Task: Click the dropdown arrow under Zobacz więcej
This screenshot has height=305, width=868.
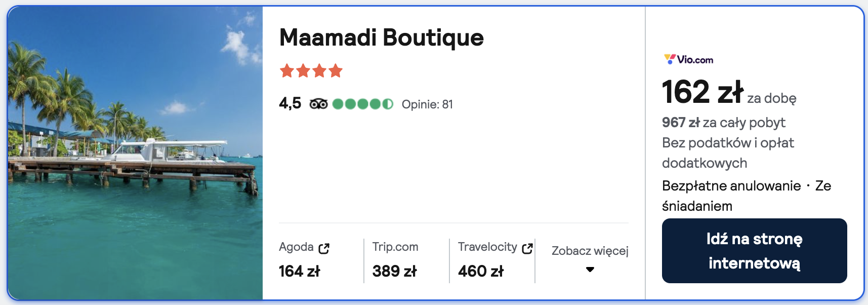Action: click(590, 270)
